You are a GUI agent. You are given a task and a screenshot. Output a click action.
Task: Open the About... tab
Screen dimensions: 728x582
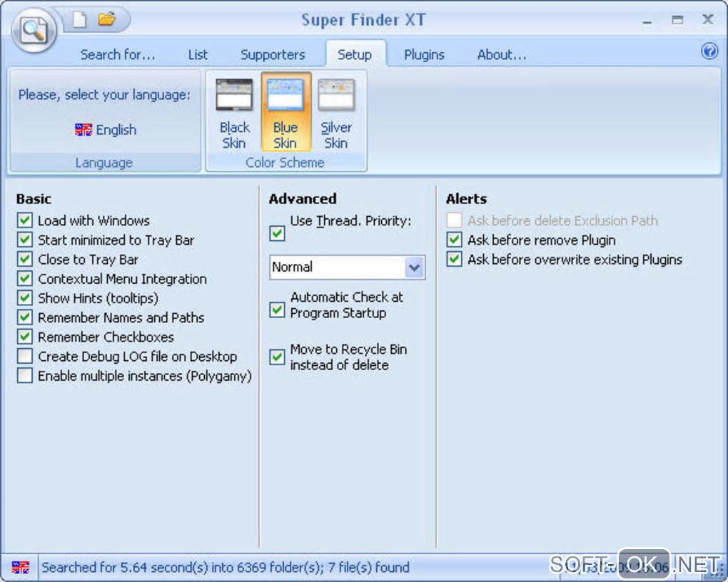pyautogui.click(x=502, y=55)
